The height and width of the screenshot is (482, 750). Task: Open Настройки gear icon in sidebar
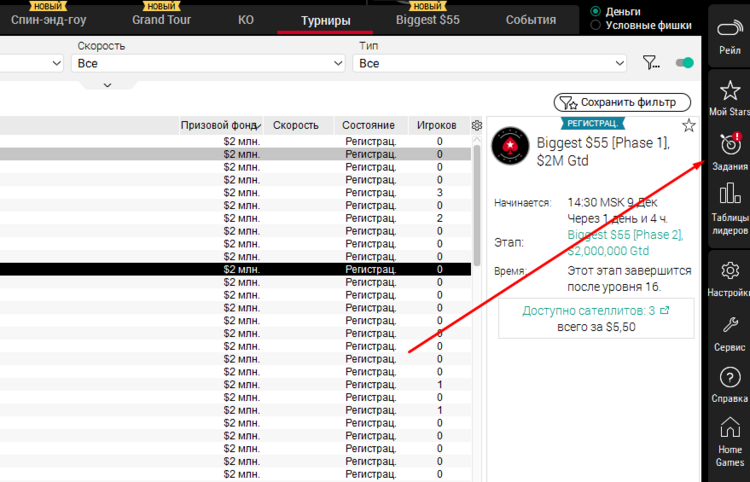(x=730, y=272)
